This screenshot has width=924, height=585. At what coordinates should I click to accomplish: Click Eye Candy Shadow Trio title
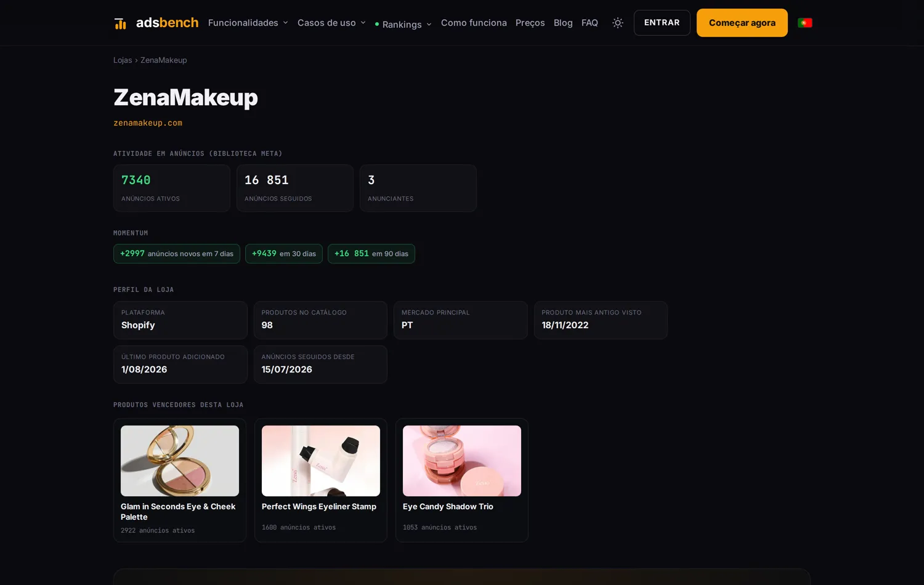(x=448, y=507)
